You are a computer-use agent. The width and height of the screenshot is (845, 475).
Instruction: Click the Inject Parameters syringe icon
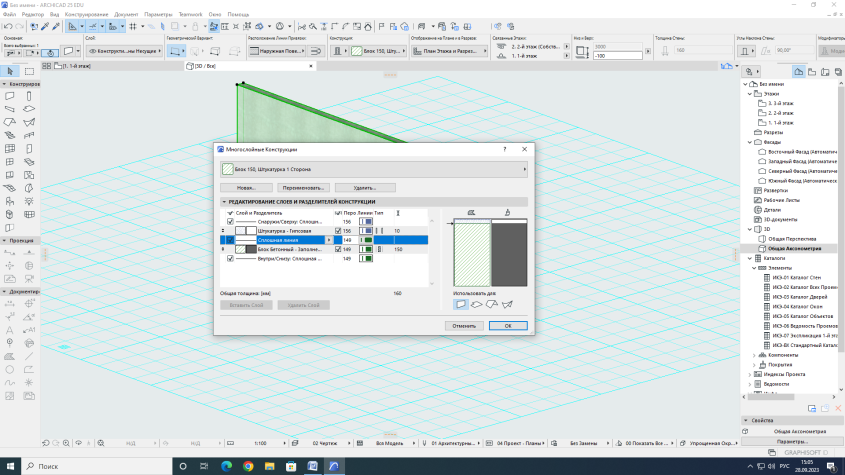pyautogui.click(x=56, y=26)
